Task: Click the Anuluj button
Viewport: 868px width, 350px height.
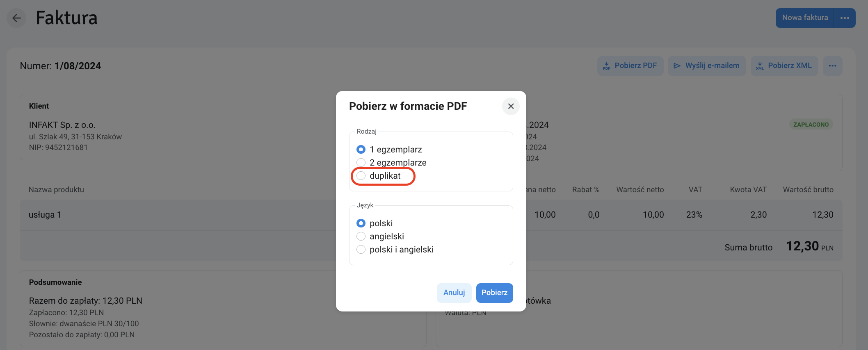Action: [x=454, y=293]
